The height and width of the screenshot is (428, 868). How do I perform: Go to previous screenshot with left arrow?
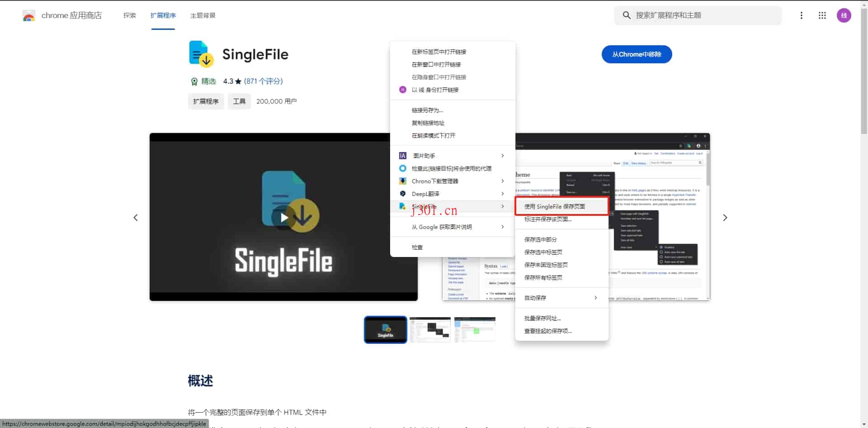coord(136,218)
